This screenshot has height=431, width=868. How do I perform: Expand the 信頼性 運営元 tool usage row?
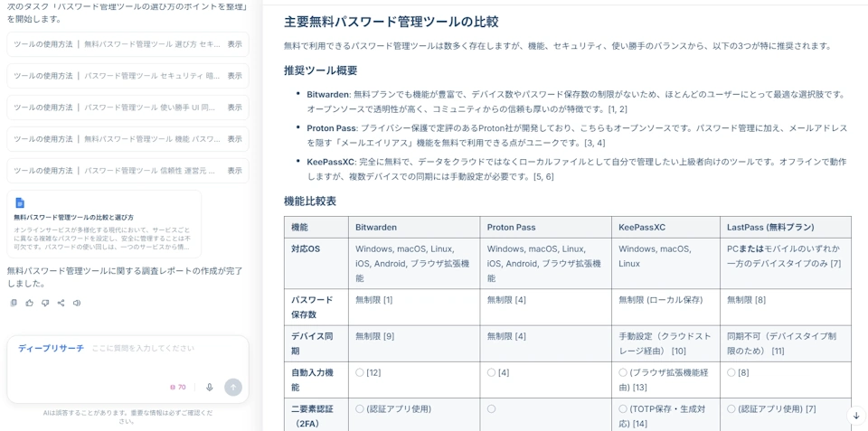point(234,171)
